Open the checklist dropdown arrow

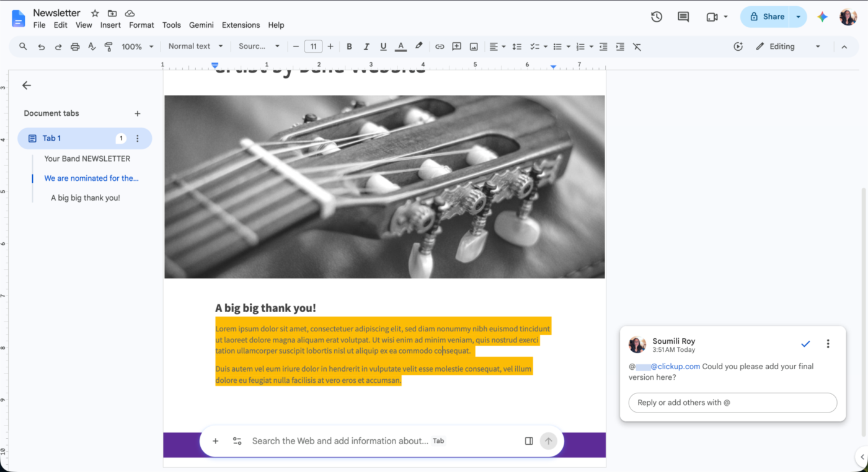546,46
